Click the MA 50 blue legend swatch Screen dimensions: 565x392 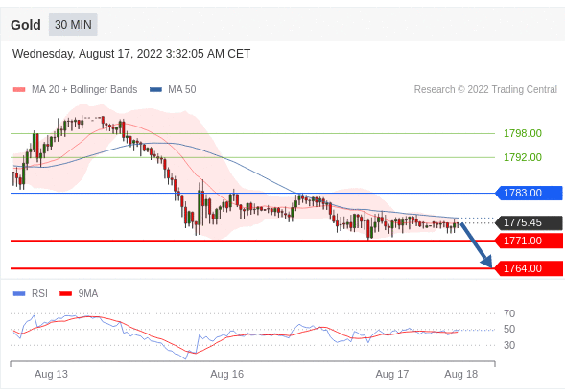click(x=155, y=90)
